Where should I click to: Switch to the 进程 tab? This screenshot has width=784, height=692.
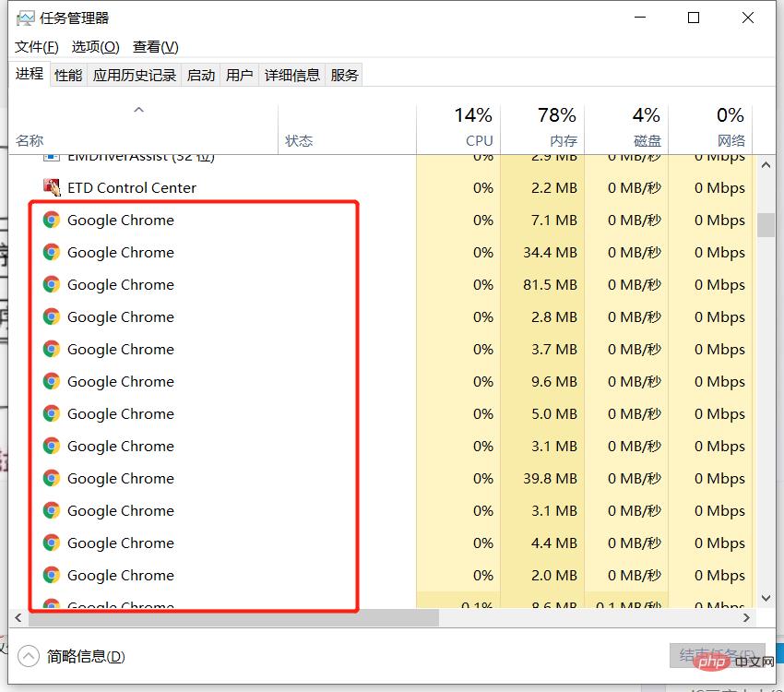click(x=30, y=74)
